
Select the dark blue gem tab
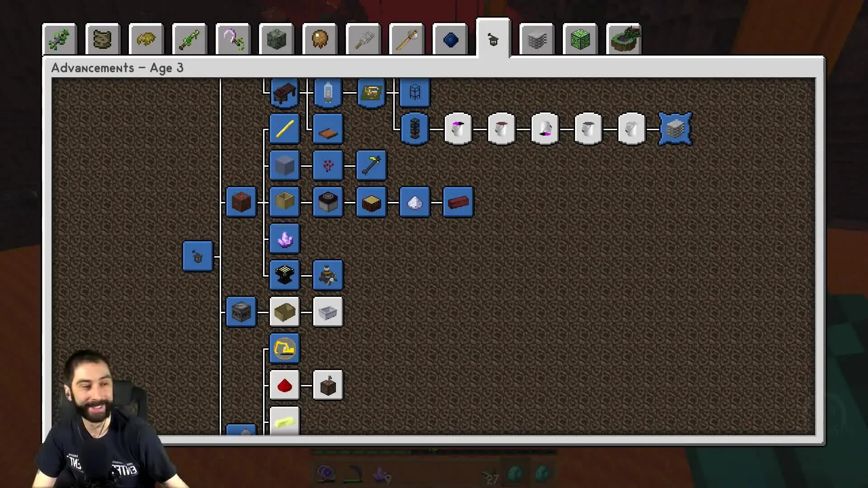click(450, 40)
